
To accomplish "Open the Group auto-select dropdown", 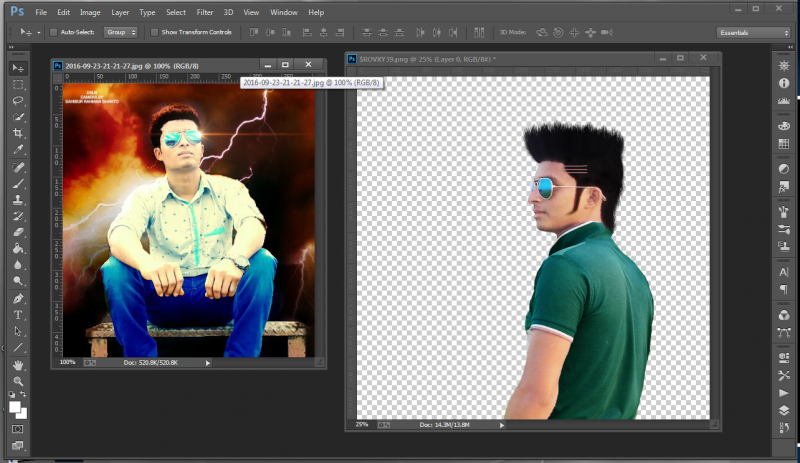I will click(x=120, y=32).
